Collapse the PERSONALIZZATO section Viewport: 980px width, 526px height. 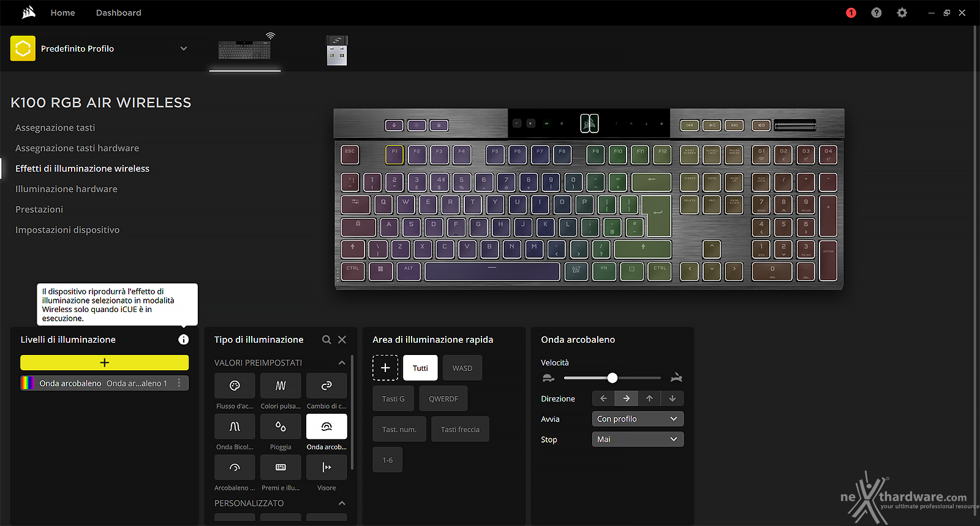click(342, 503)
